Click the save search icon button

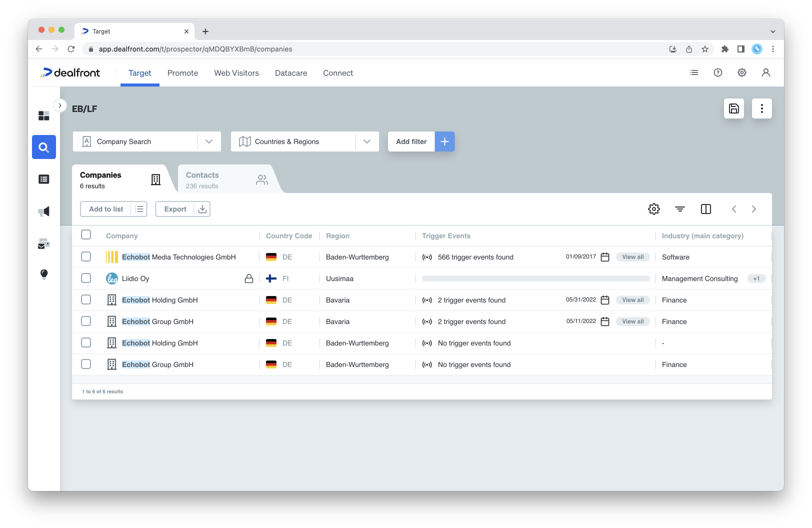pyautogui.click(x=734, y=108)
